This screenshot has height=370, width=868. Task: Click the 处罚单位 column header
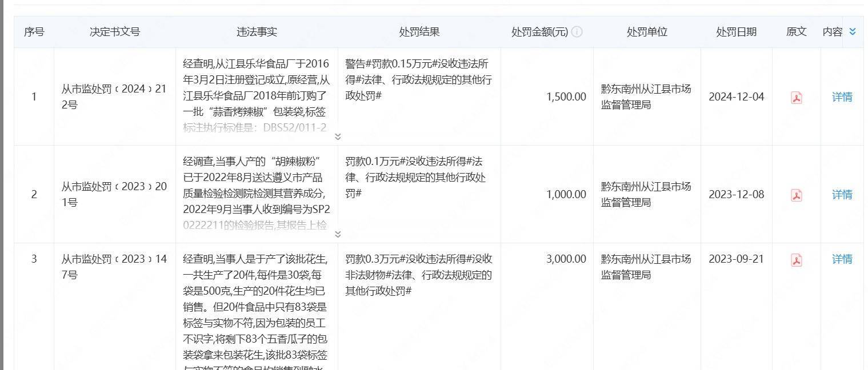point(647,32)
